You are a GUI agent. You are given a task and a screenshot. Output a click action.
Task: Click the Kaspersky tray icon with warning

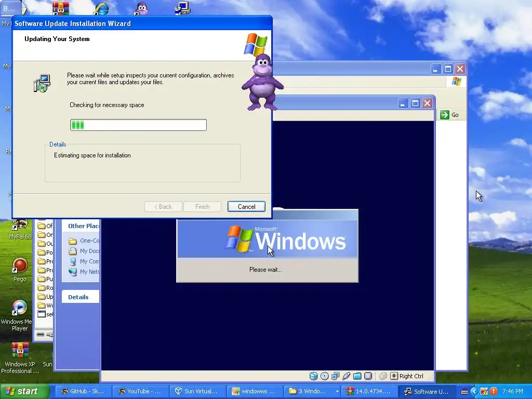(484, 392)
